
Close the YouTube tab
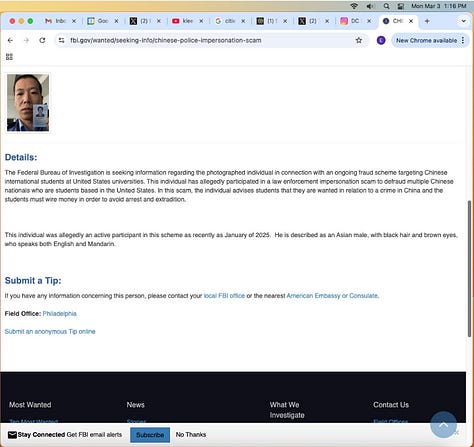(x=201, y=21)
